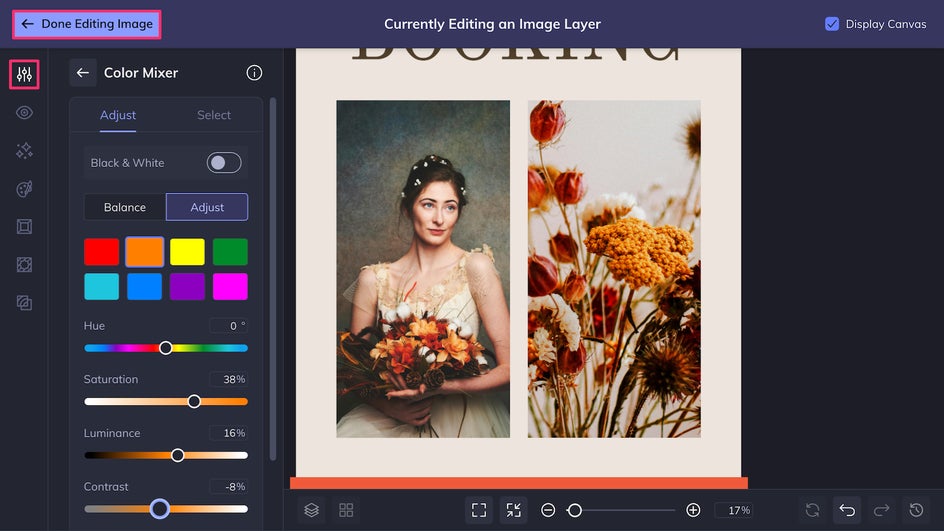
Task: Switch to the Select tab
Action: click(214, 115)
